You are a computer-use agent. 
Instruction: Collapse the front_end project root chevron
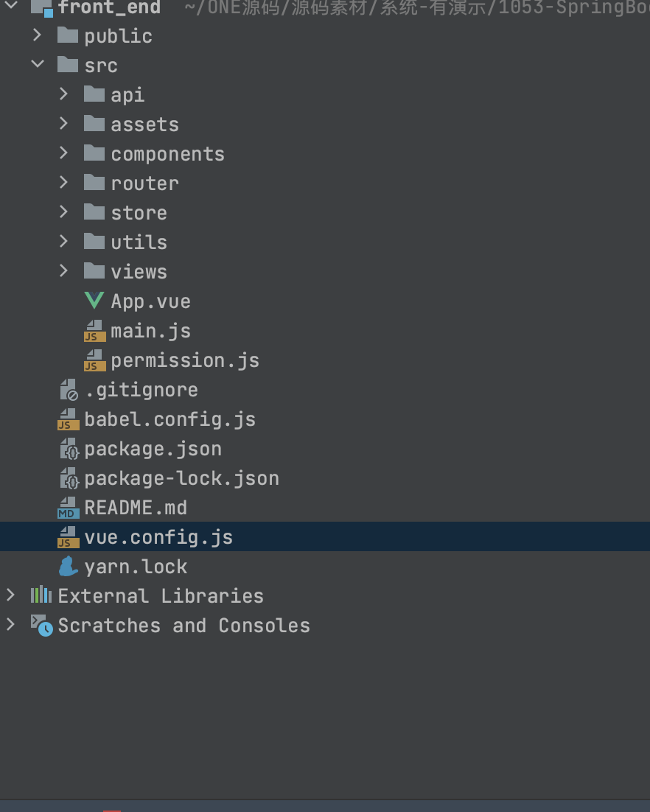11,6
